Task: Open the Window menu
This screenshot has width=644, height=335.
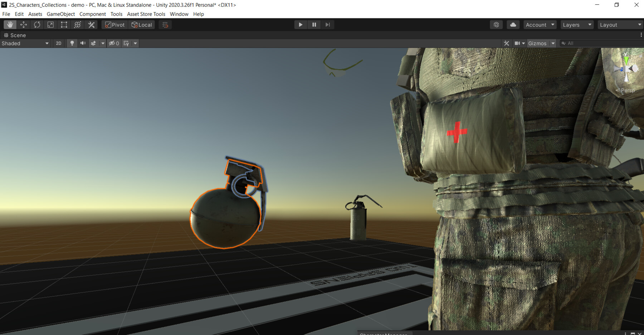Action: click(179, 14)
